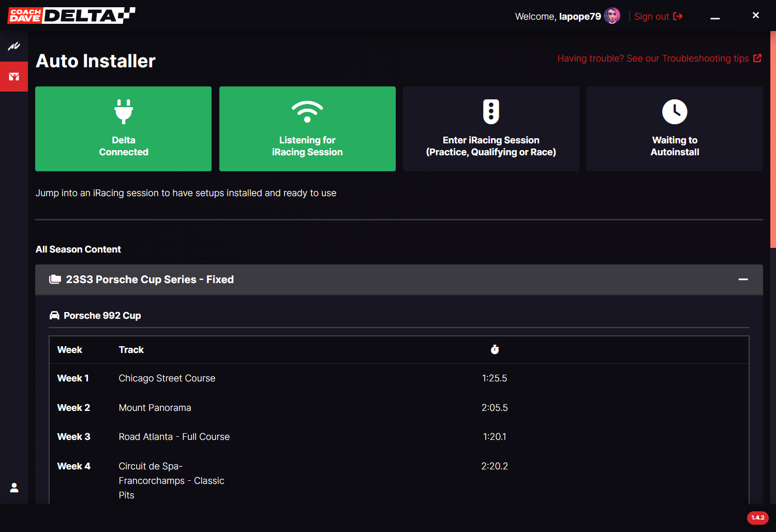The image size is (776, 532).
Task: Click the Week column header
Action: coord(70,350)
